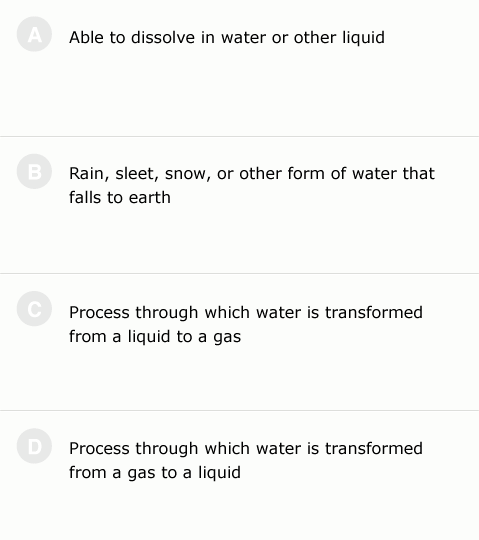
Task: Select the A letter circle
Action: tap(34, 34)
